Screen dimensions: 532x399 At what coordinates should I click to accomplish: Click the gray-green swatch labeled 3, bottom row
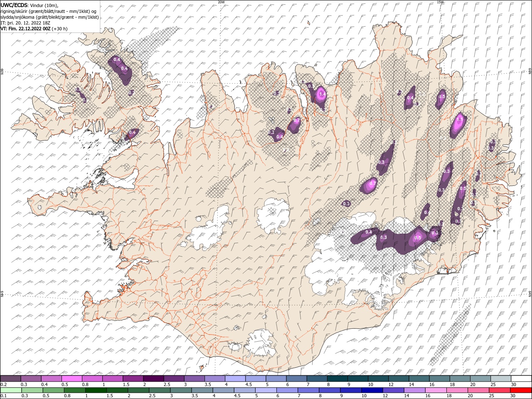click(x=181, y=390)
